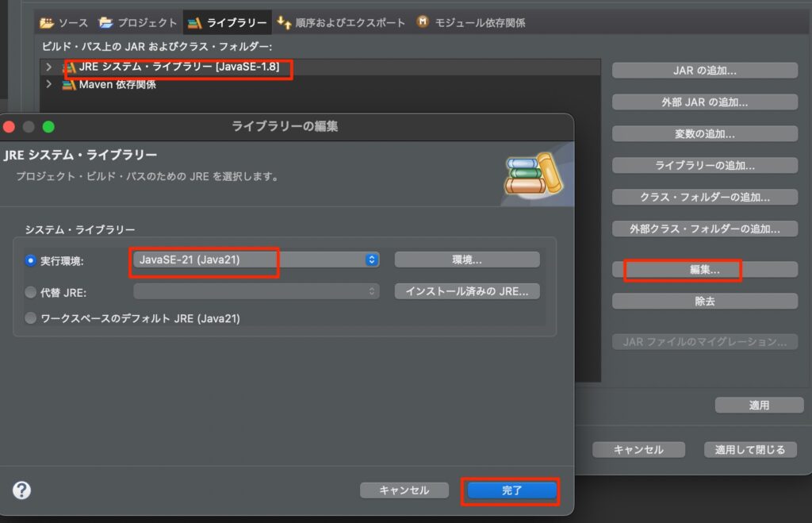Image resolution: width=812 pixels, height=523 pixels.
Task: Click the 順序およびエクスポート tab icon
Action: click(284, 22)
